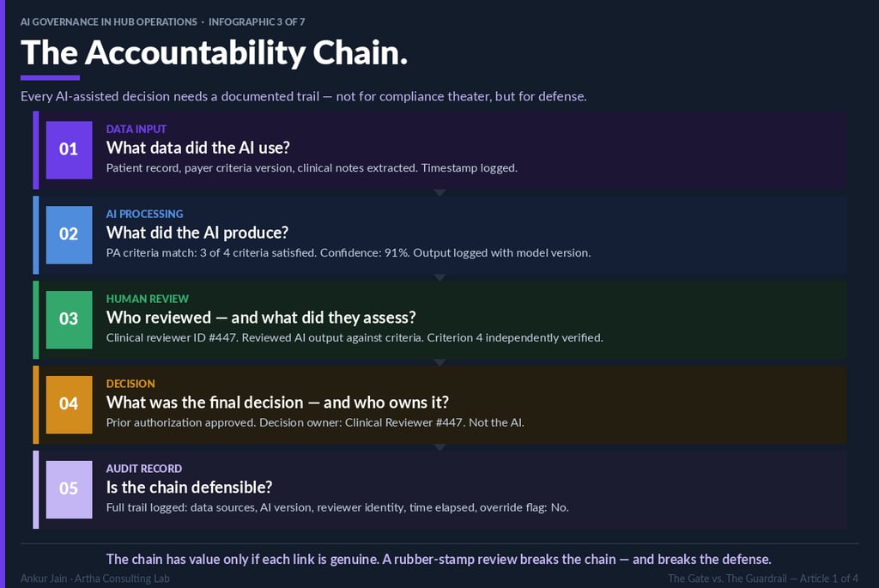The width and height of the screenshot is (879, 588).
Task: Click the orange 04 step number box
Action: click(69, 404)
